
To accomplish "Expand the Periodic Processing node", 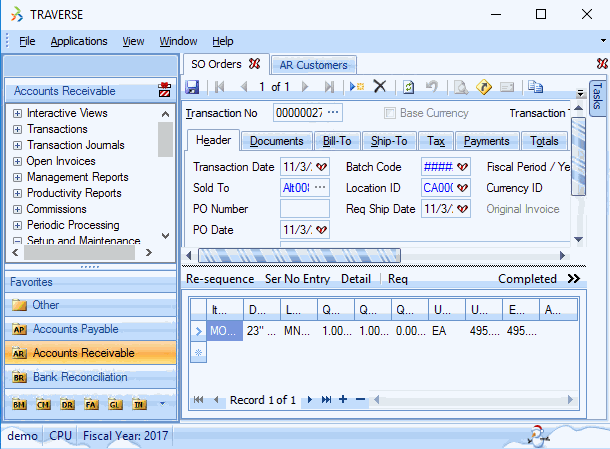I will (17, 225).
